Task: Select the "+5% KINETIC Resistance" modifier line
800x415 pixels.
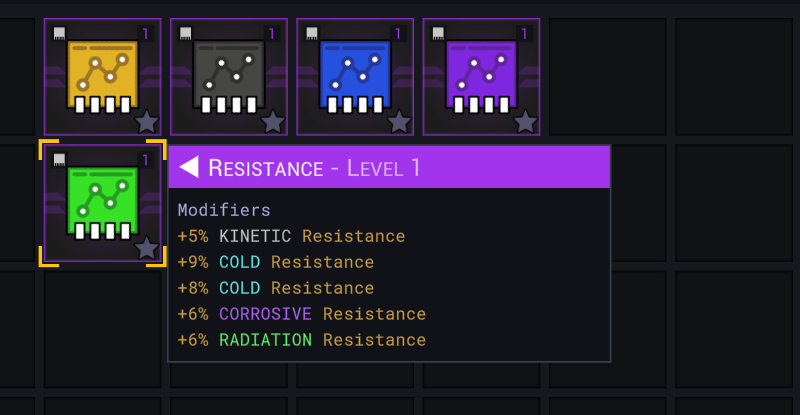Action: tap(291, 237)
